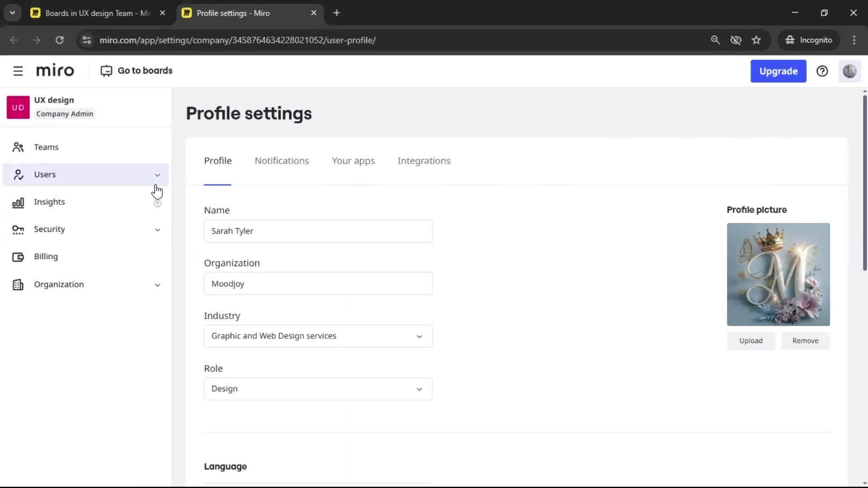Open Insights in the sidebar
Image resolution: width=868 pixels, height=488 pixels.
tap(85, 202)
